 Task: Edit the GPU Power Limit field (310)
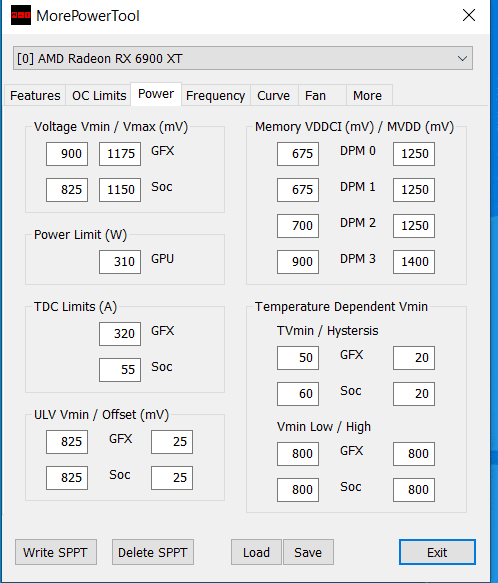[120, 262]
